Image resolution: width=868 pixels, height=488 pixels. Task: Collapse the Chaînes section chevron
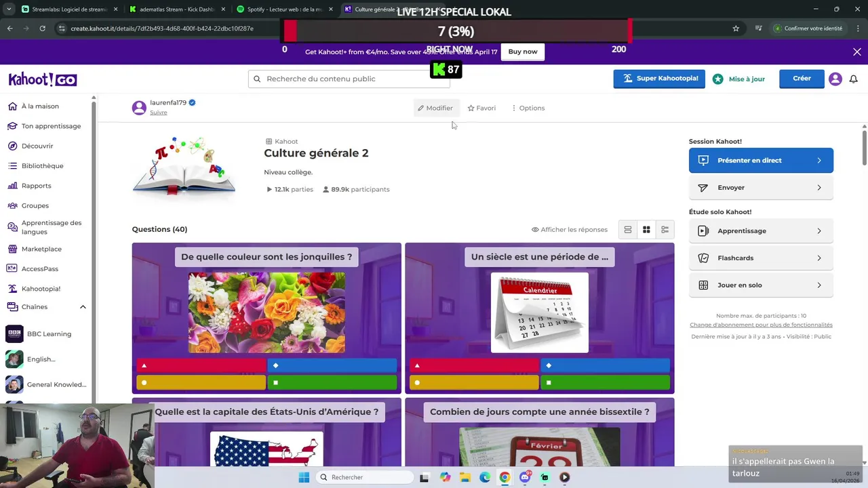tap(83, 307)
